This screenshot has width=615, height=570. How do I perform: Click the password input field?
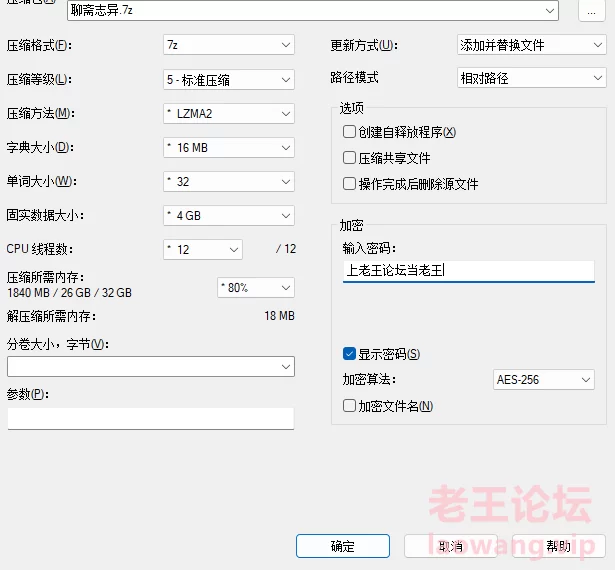467,270
